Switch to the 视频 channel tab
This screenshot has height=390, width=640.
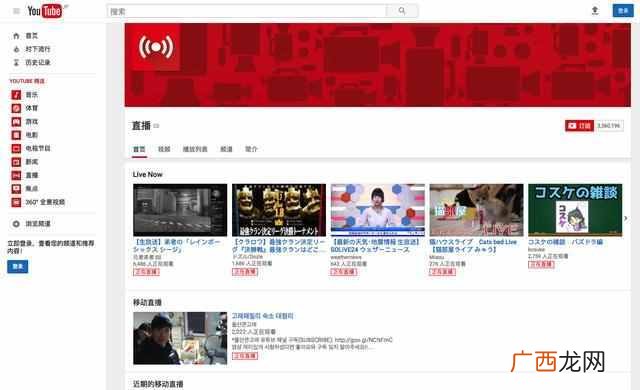[164, 149]
